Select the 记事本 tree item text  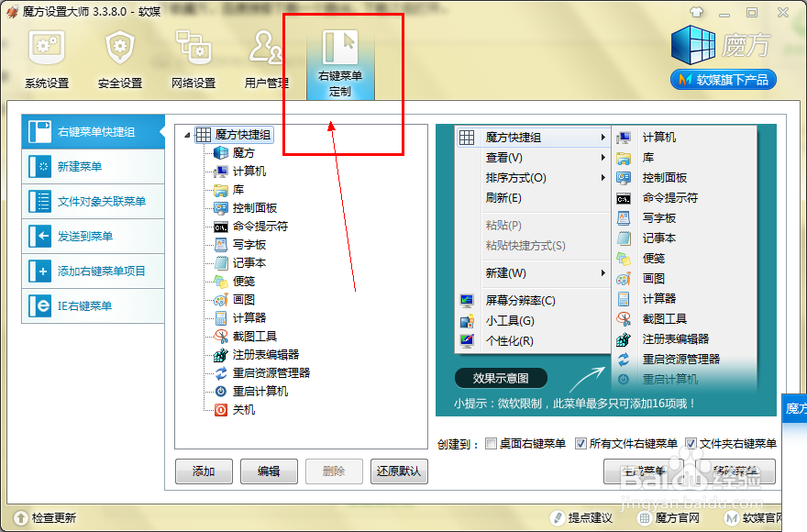[249, 263]
